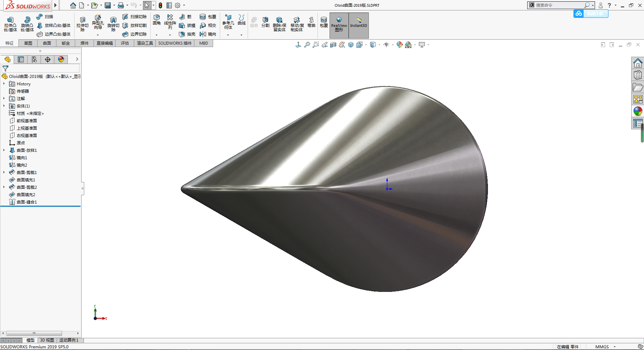Image resolution: width=644 pixels, height=350 pixels.
Task: Expand the 曲面-放样1 feature node
Action: [x=4, y=150]
